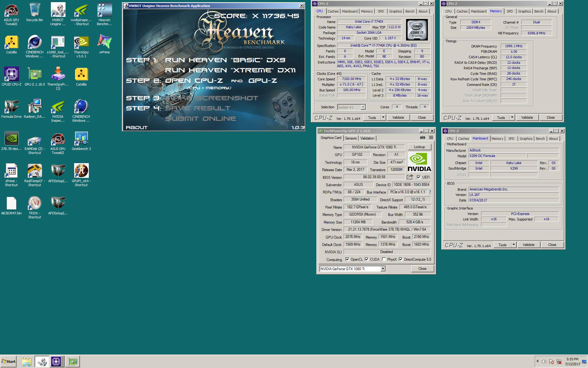Open Formula Drive desktop icon

[11, 109]
